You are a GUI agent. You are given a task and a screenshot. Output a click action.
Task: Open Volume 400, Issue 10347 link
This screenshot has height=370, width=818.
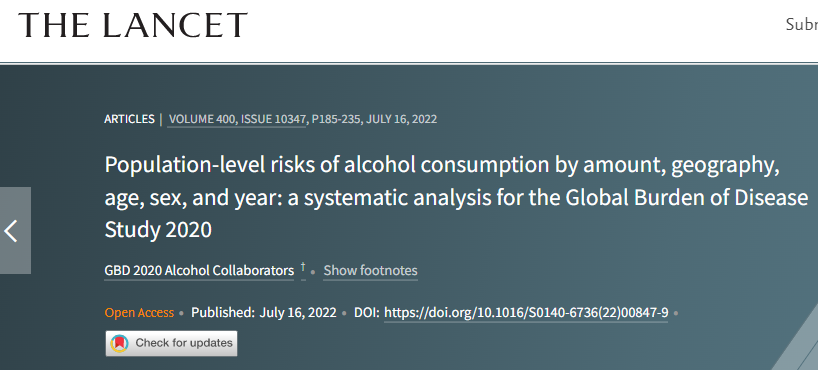[x=237, y=119]
